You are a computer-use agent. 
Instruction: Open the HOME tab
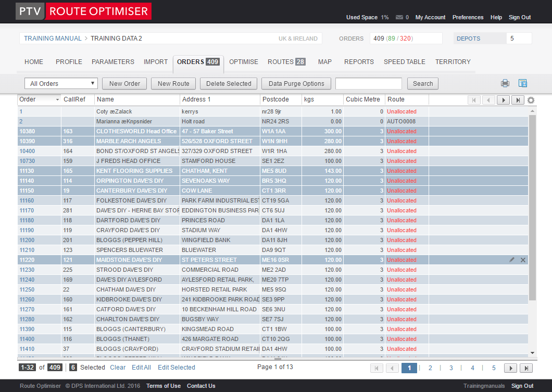coord(34,62)
